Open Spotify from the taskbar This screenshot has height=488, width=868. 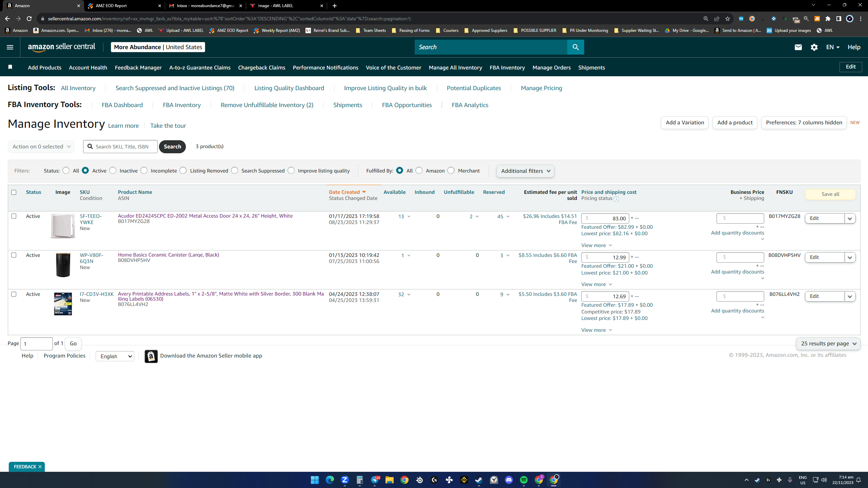524,480
